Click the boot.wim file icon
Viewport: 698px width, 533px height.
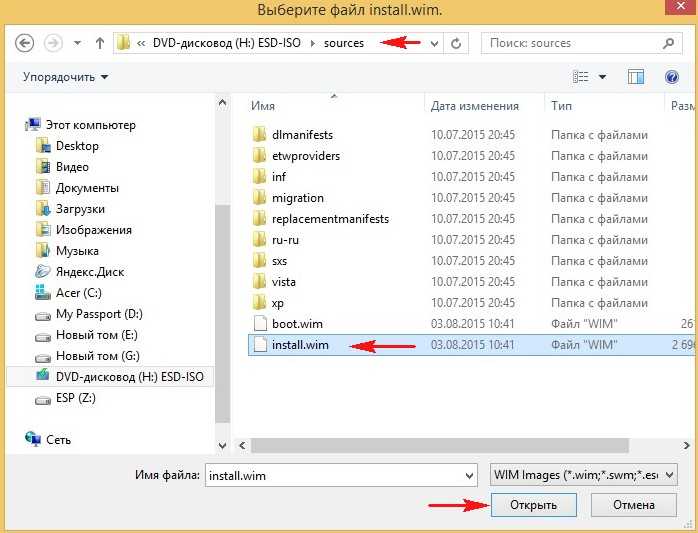[260, 324]
